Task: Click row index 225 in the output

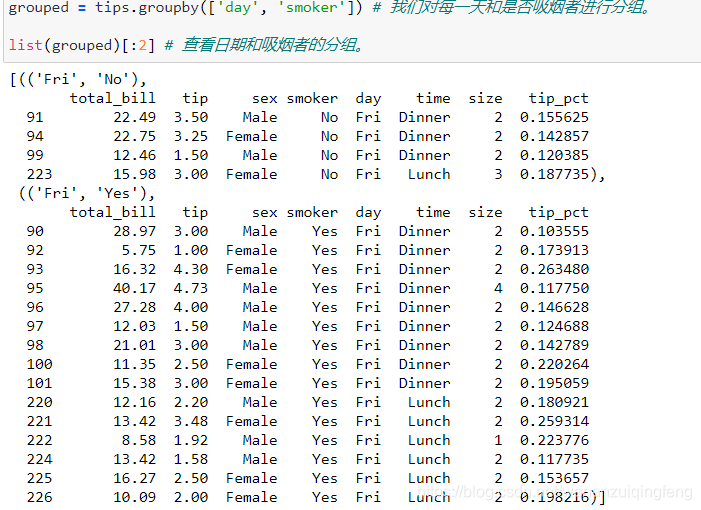Action: (39, 478)
